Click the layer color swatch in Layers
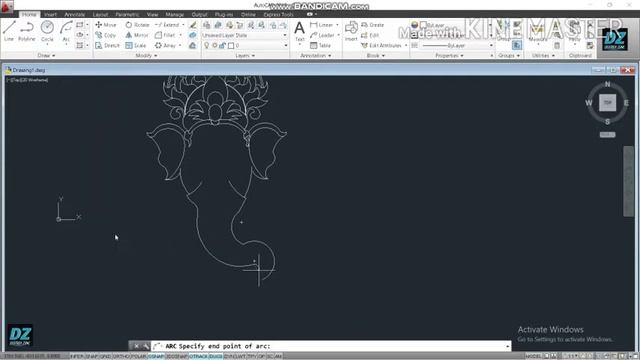This screenshot has width=640, height=360. (231, 46)
